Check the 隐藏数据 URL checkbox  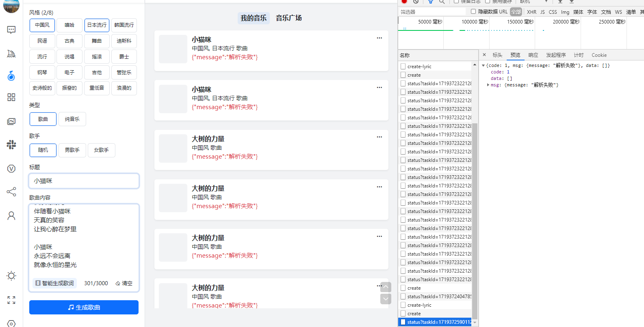473,11
